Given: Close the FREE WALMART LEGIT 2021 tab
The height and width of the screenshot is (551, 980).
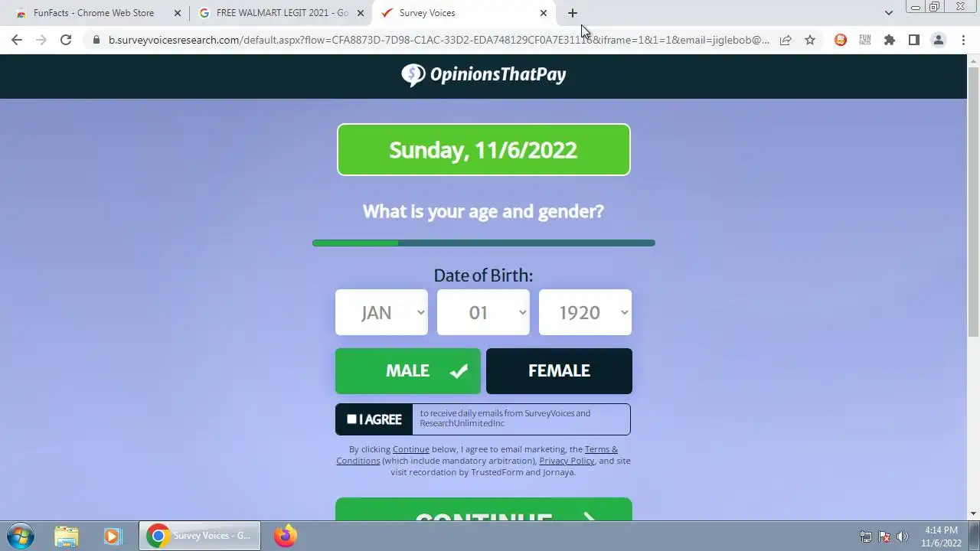Looking at the screenshot, I should (361, 13).
